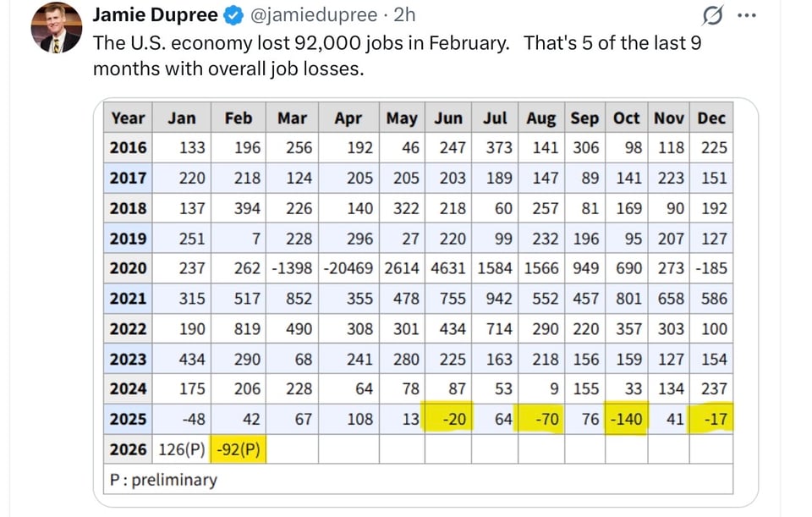Click the tweet text about February job losses

click(x=398, y=55)
